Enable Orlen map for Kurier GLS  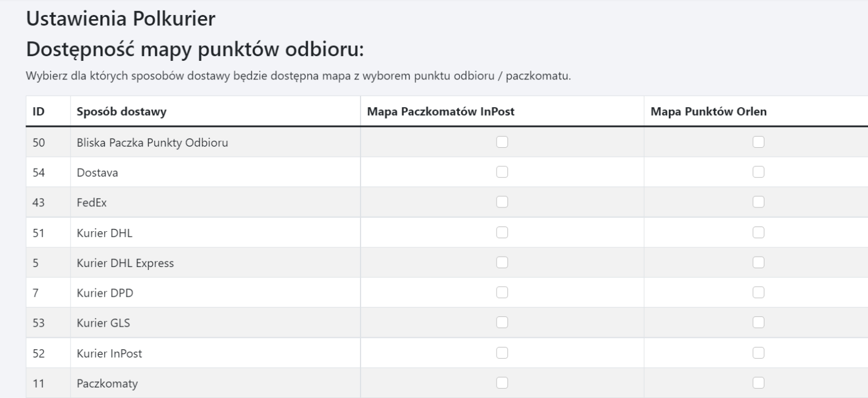pos(758,322)
